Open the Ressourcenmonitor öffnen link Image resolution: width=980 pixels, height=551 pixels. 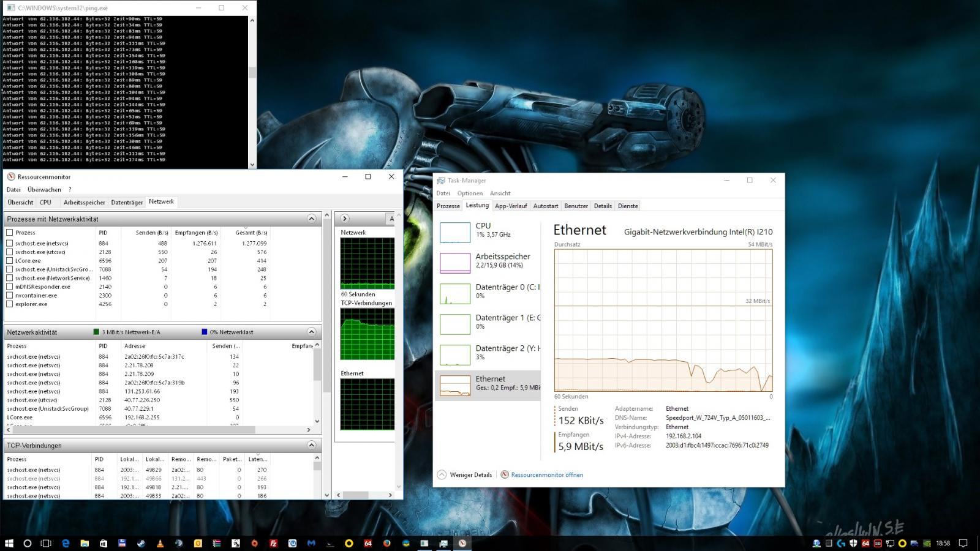coord(547,474)
